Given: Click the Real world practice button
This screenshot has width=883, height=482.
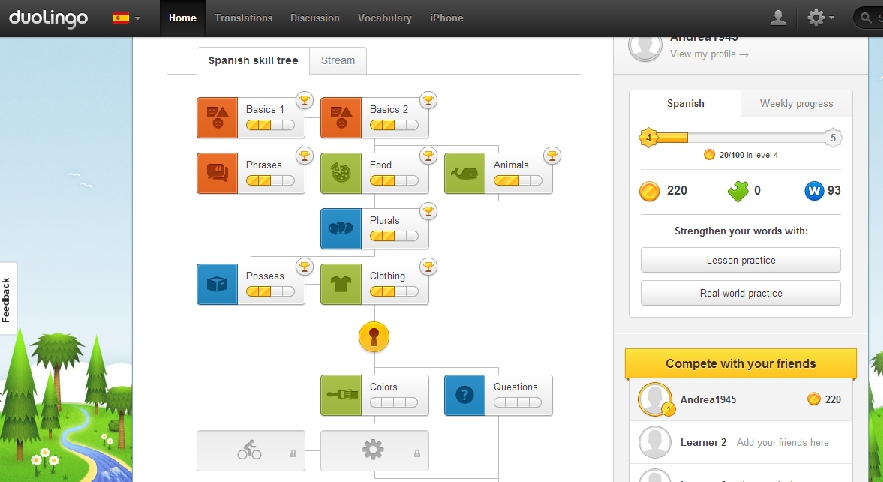Looking at the screenshot, I should (x=740, y=294).
